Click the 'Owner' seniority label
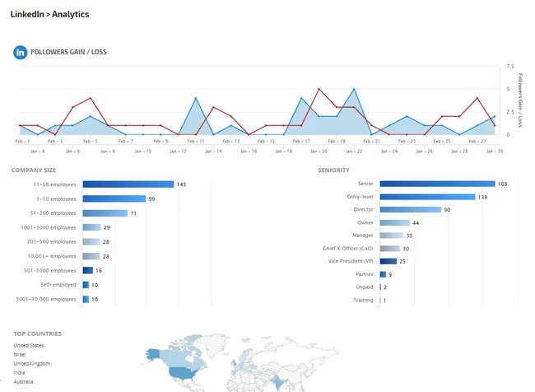The image size is (535, 392). (365, 222)
